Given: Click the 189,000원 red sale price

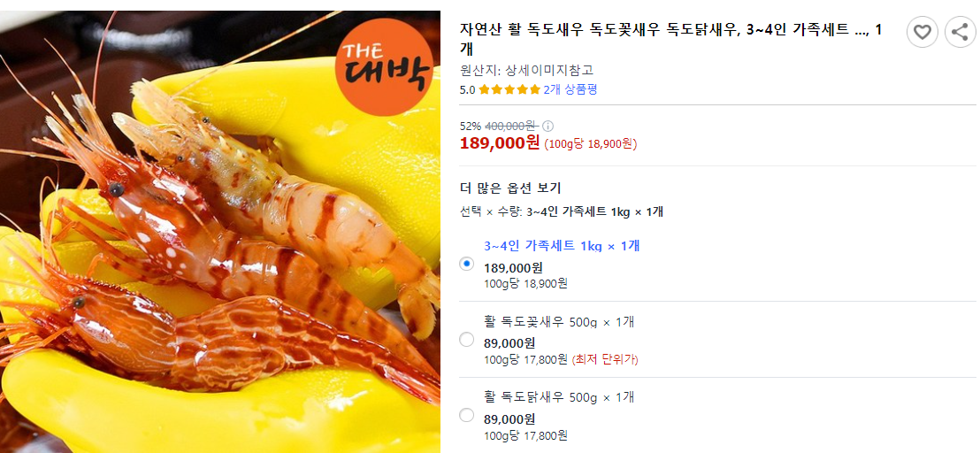Looking at the screenshot, I should tap(500, 143).
